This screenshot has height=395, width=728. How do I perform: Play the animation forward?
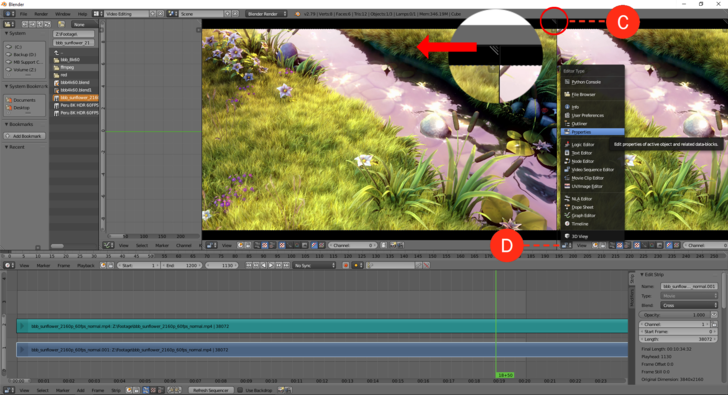tap(271, 265)
